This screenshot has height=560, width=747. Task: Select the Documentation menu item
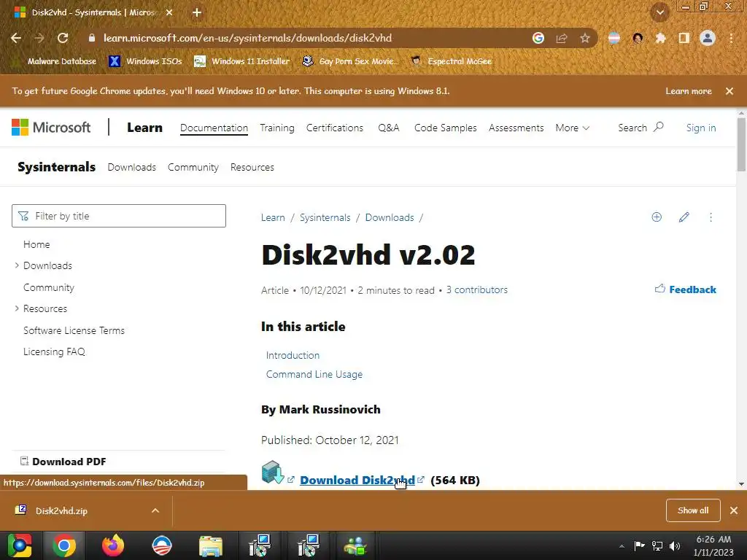(x=214, y=128)
